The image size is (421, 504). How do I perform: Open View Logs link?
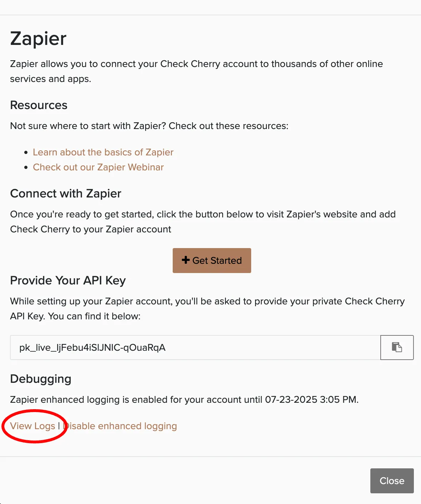[32, 426]
